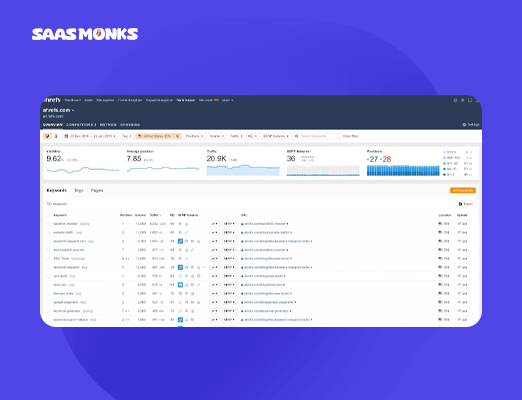522x400 pixels.
Task: Click the Export button
Action: (466, 204)
